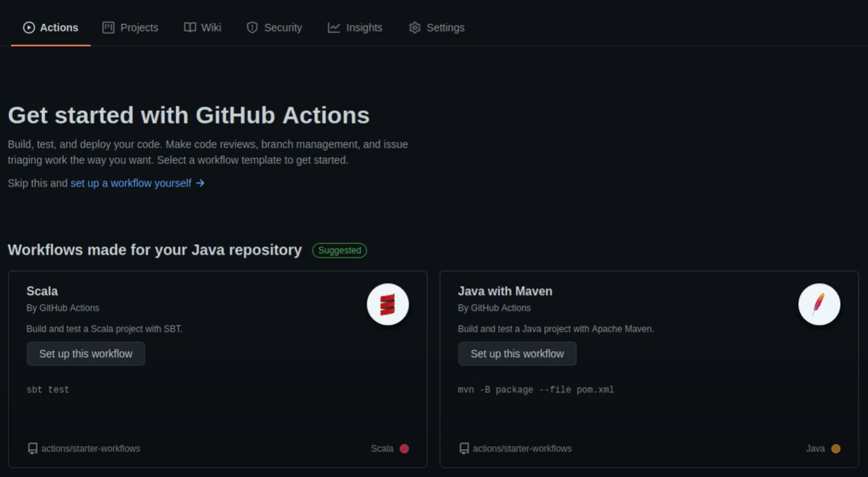Screen dimensions: 868x477
Task: Click the Maven feather logo icon
Action: (x=819, y=305)
